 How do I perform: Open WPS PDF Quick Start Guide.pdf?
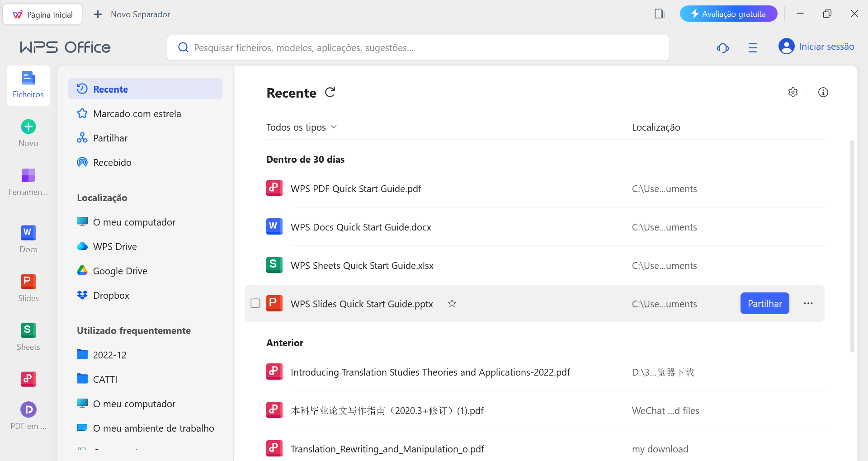click(x=356, y=188)
